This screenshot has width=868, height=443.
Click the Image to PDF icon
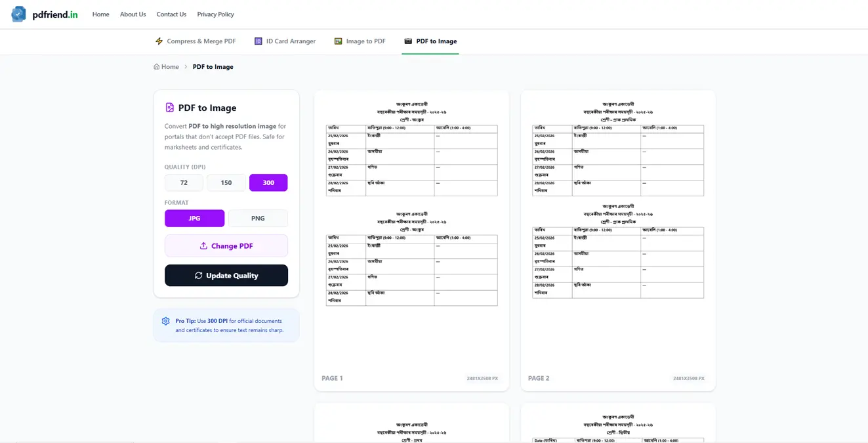click(338, 41)
